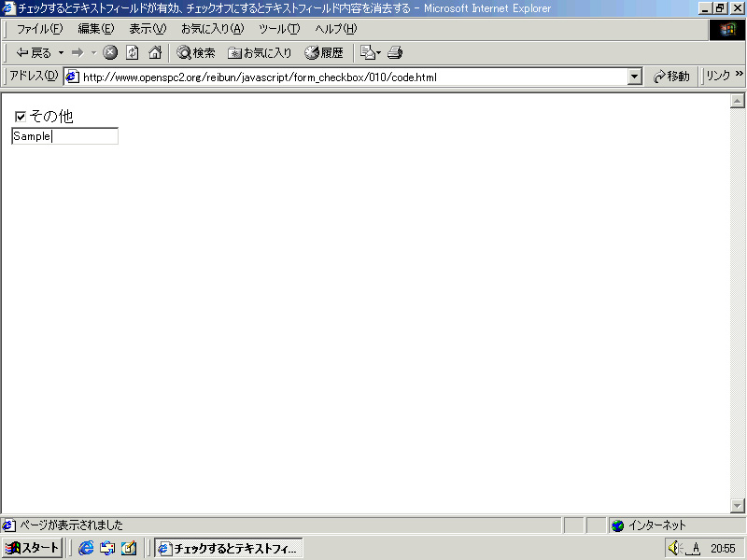This screenshot has width=747, height=560.
Task: Click the vertical scrollbar down arrow
Action: click(737, 506)
